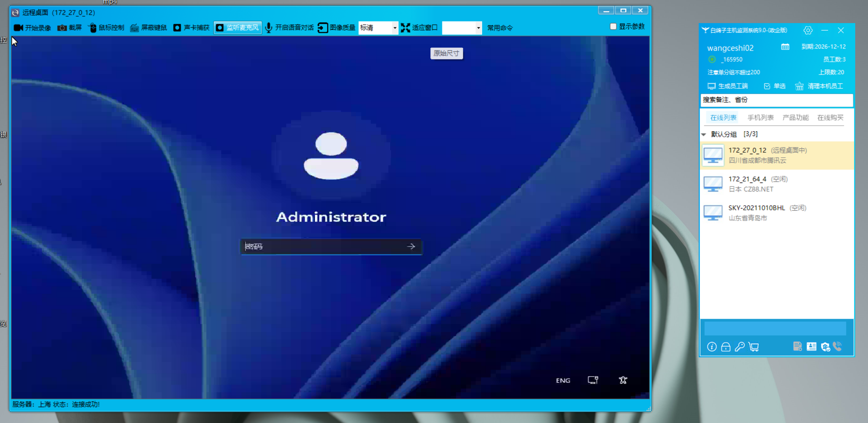868x423 pixels.
Task: Check the 显示参数 checkbox
Action: [613, 27]
